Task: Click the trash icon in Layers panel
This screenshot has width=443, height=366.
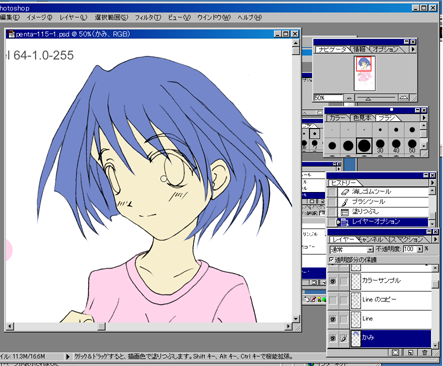Action: pos(424,352)
